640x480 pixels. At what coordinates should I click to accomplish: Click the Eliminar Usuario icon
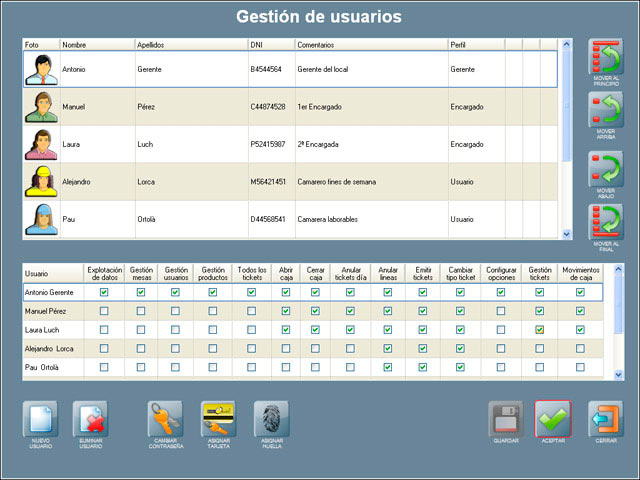click(90, 418)
